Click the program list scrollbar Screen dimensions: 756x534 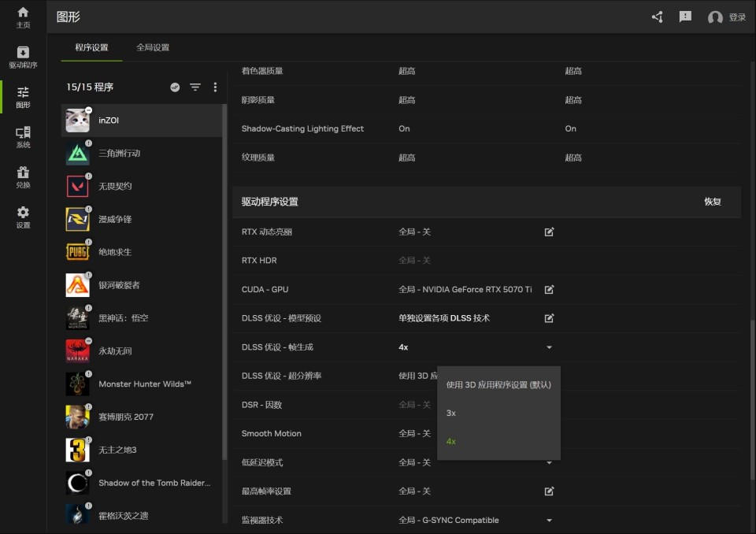[224, 281]
